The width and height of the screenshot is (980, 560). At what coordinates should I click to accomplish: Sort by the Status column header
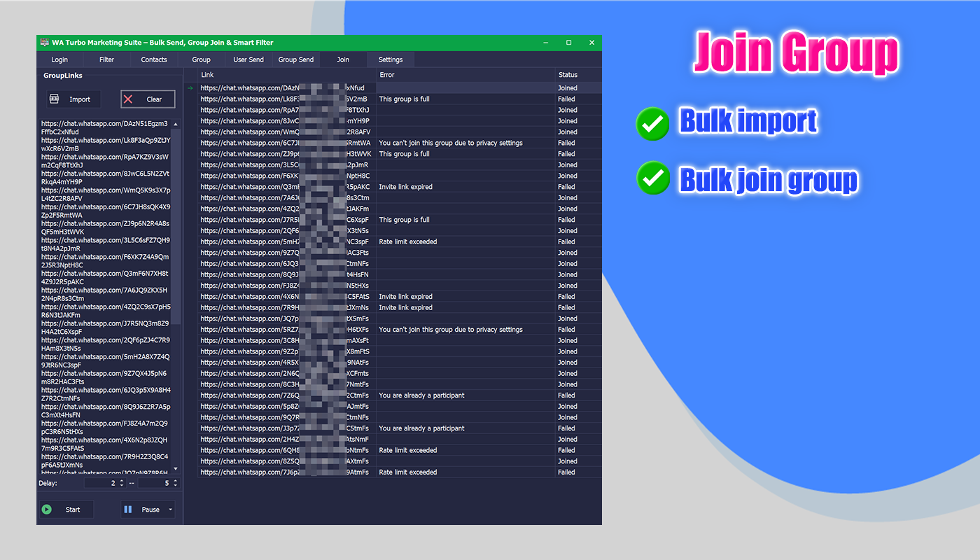pyautogui.click(x=578, y=75)
